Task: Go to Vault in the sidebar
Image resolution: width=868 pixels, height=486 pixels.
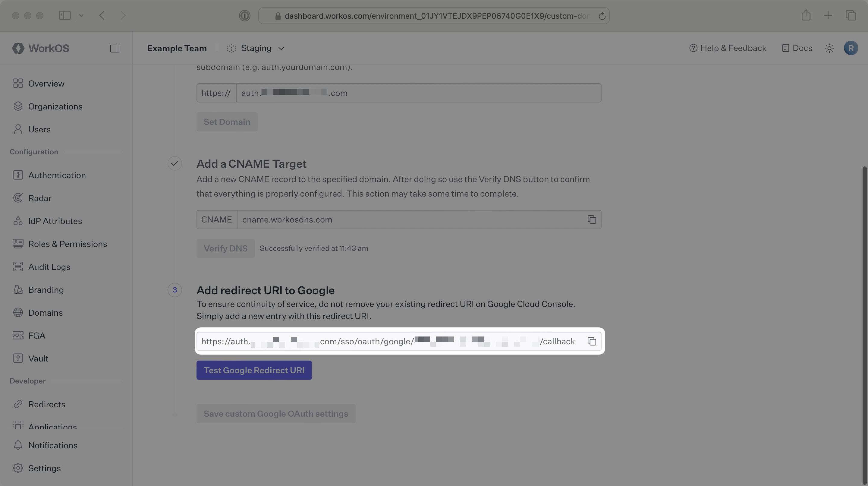Action: (x=38, y=358)
